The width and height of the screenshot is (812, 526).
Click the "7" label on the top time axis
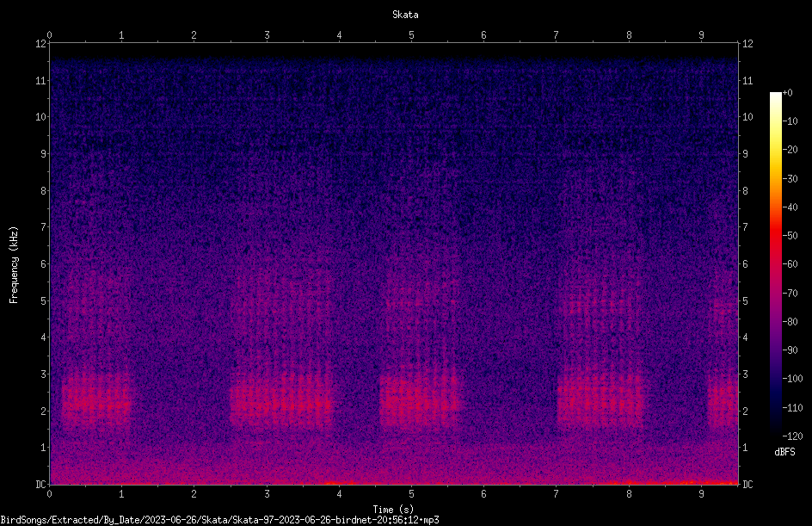pyautogui.click(x=557, y=35)
